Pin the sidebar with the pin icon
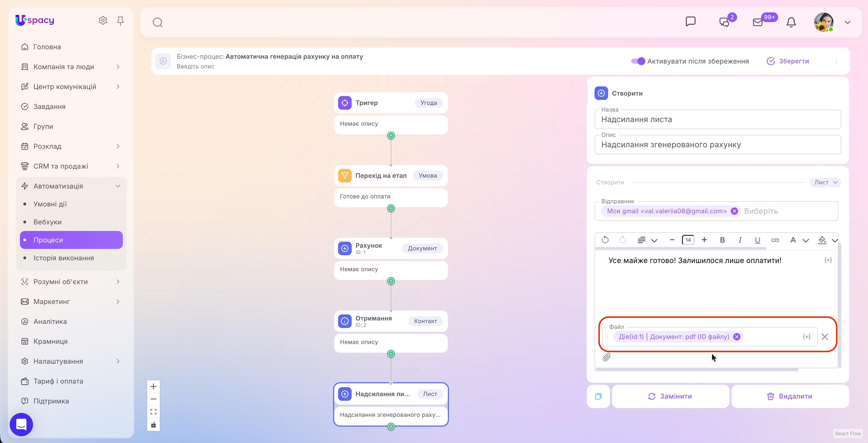 click(x=120, y=21)
